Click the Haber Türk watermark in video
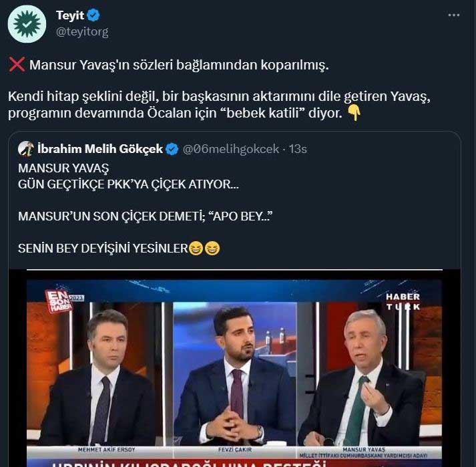The image size is (476, 467). coord(403,301)
